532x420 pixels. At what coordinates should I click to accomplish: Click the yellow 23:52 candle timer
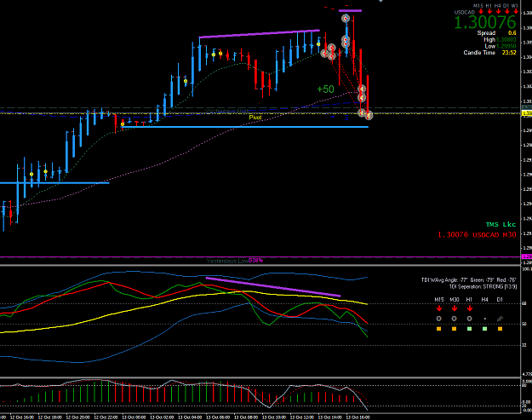509,53
